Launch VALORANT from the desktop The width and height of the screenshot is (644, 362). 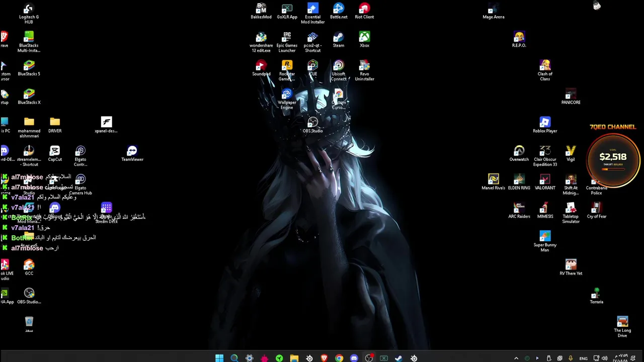545,182
